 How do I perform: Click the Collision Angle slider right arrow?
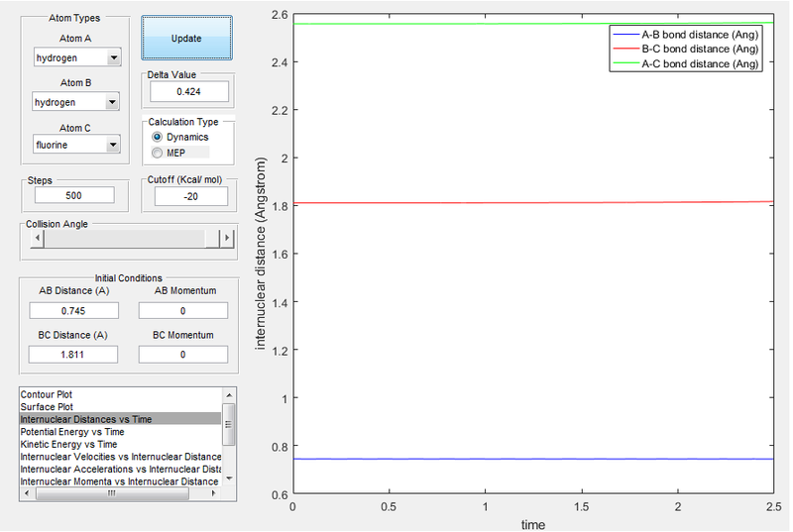[x=227, y=238]
